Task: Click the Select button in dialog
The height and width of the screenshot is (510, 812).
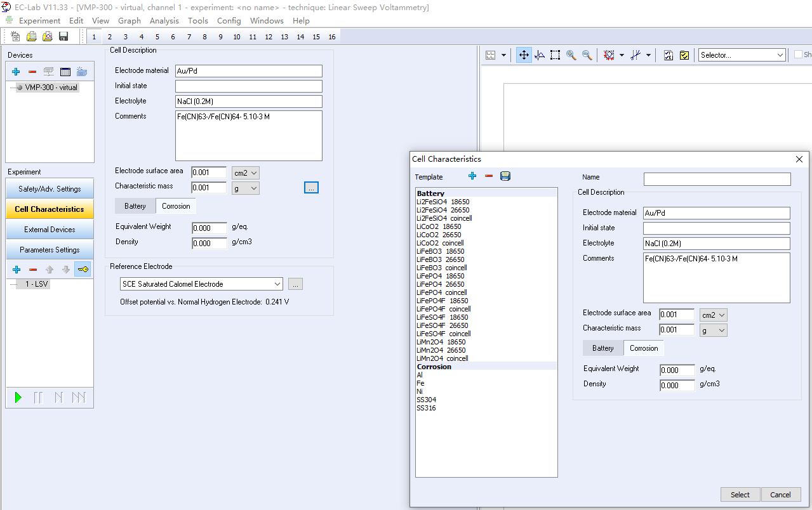Action: (740, 495)
